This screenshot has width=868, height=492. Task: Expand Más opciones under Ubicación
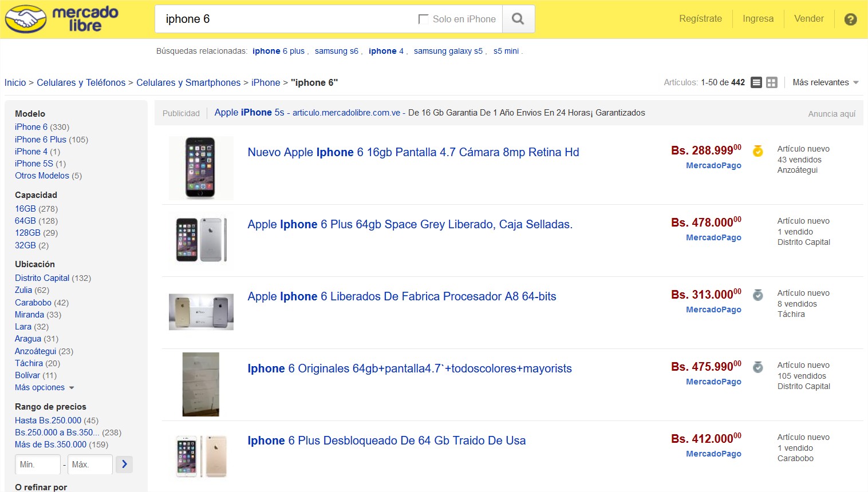coord(45,387)
